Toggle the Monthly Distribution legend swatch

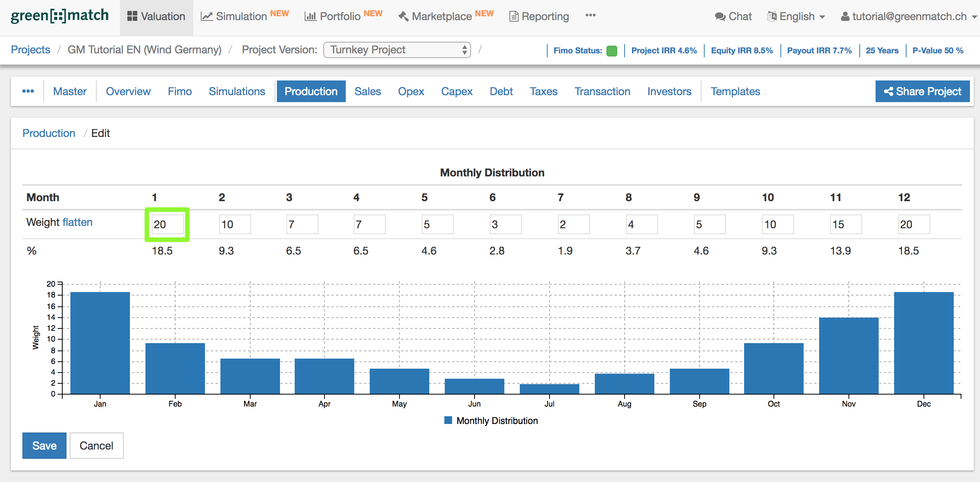448,420
